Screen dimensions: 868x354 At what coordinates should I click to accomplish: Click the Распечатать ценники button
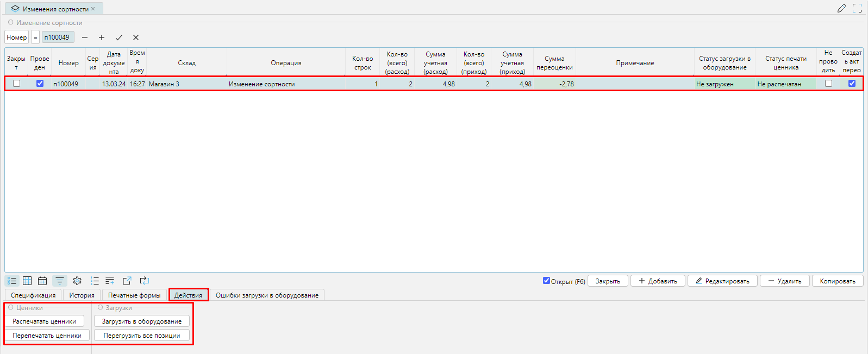(x=45, y=321)
